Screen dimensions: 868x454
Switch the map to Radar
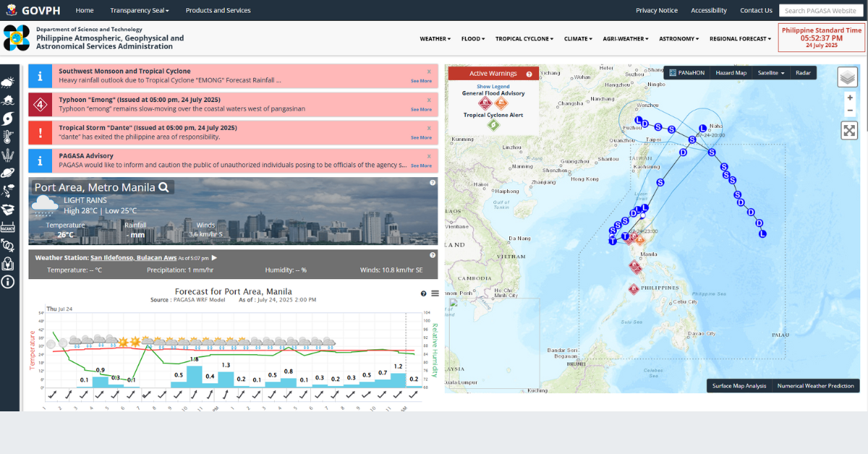pos(803,73)
